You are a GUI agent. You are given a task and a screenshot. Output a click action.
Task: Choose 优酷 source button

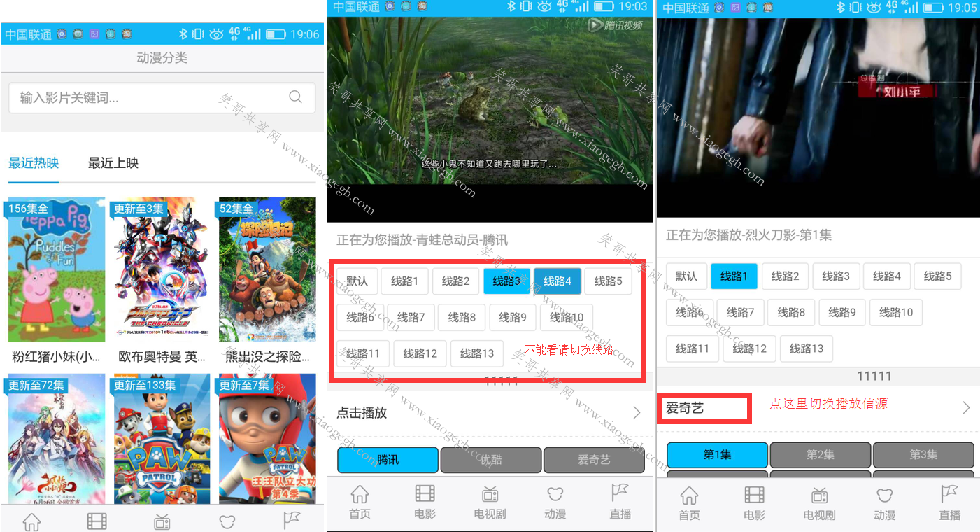(491, 460)
